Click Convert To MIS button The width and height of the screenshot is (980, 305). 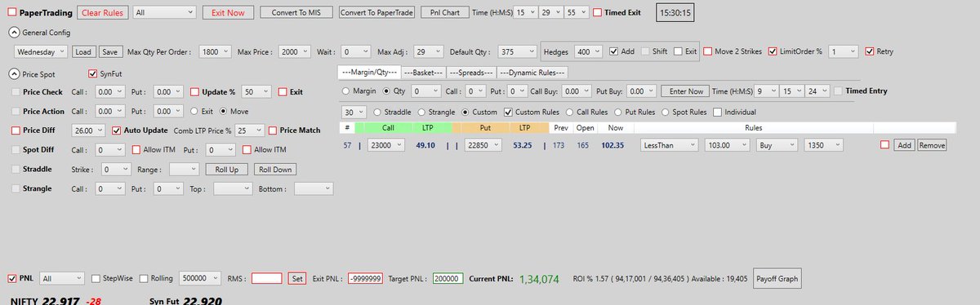[296, 13]
